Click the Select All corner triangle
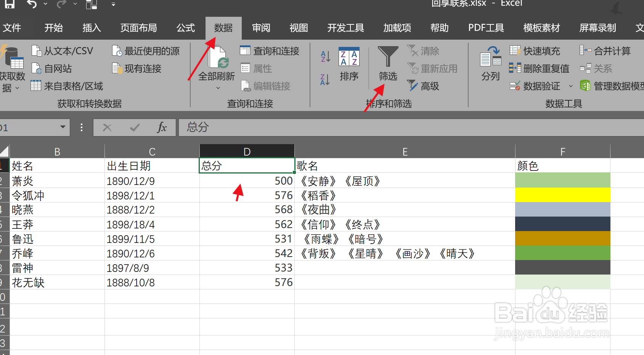The image size is (644, 355). point(5,151)
